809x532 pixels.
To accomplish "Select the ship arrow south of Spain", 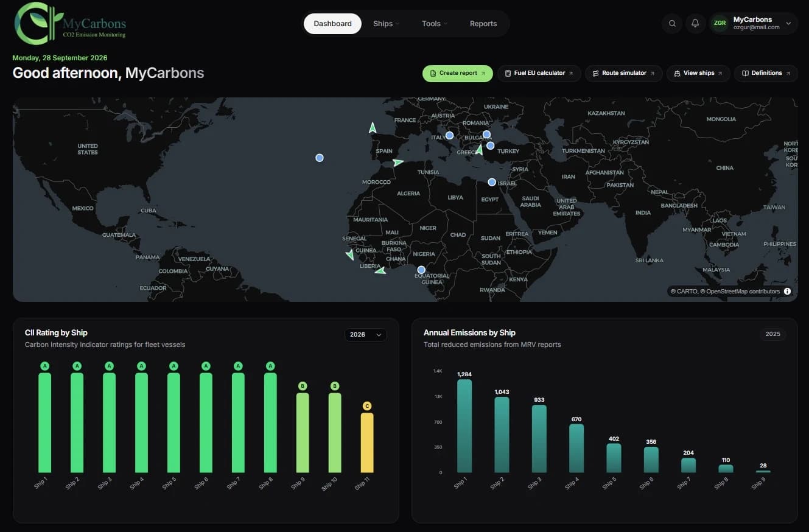I will pyautogui.click(x=397, y=163).
